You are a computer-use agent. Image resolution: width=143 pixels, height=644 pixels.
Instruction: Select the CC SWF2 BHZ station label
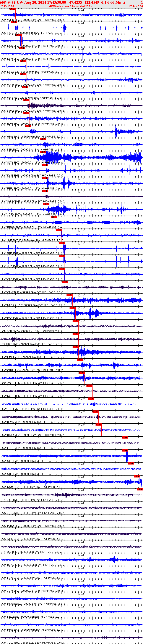pos(11,111)
